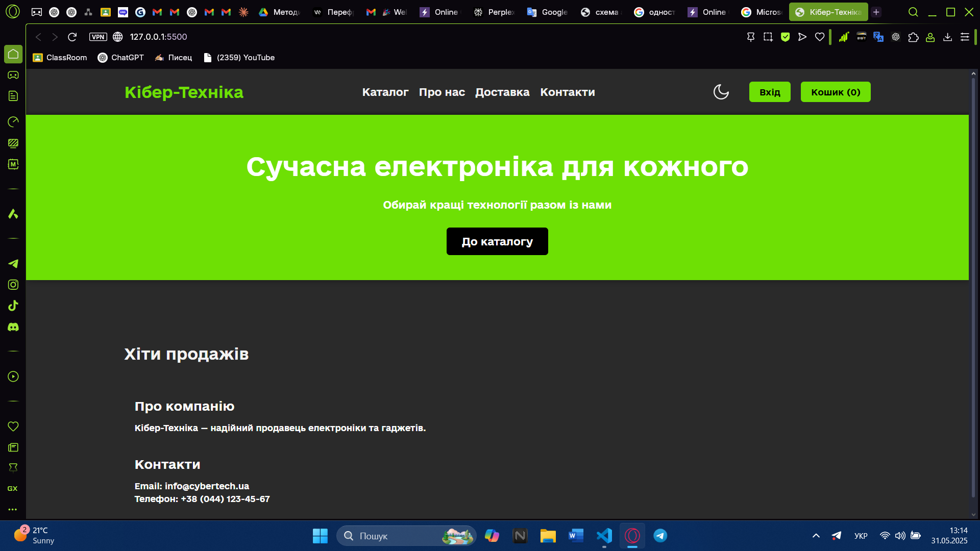Toggle the VPN badge in address bar

(x=98, y=37)
